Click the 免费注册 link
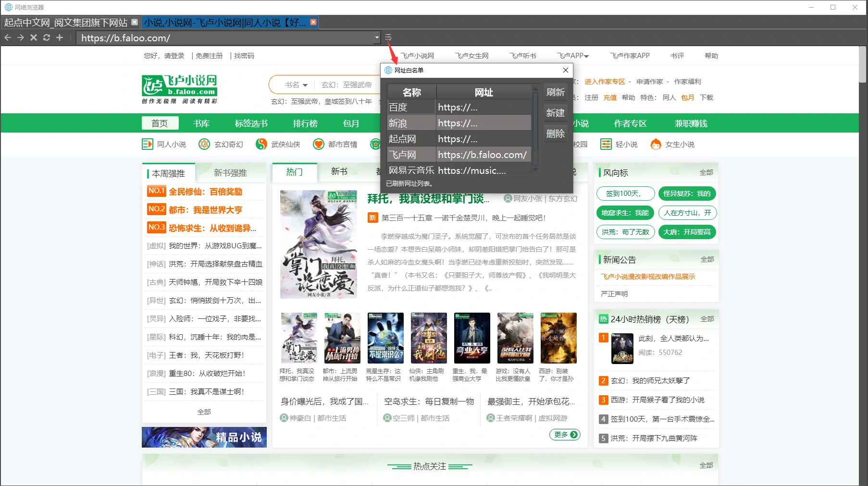The height and width of the screenshot is (486, 868). point(209,56)
